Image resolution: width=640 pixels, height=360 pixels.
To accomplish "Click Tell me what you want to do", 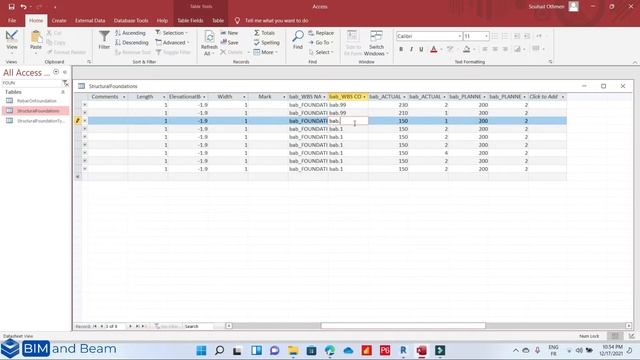I will pos(276,20).
